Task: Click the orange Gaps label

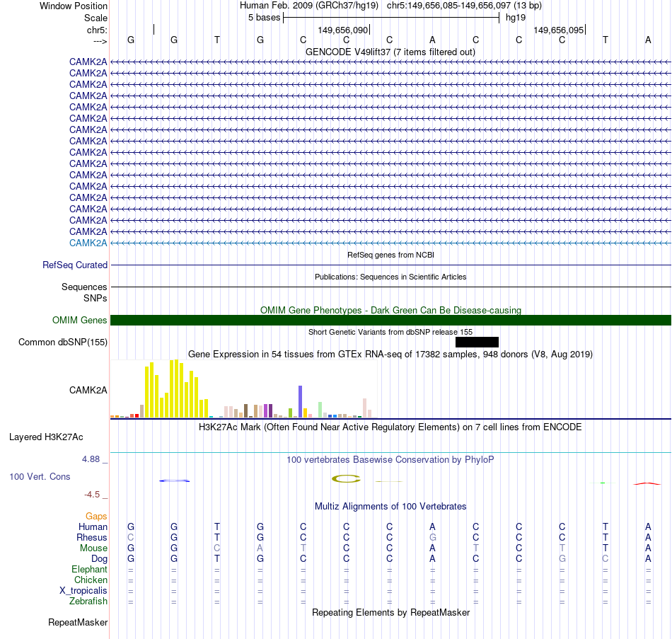Action: 96,516
